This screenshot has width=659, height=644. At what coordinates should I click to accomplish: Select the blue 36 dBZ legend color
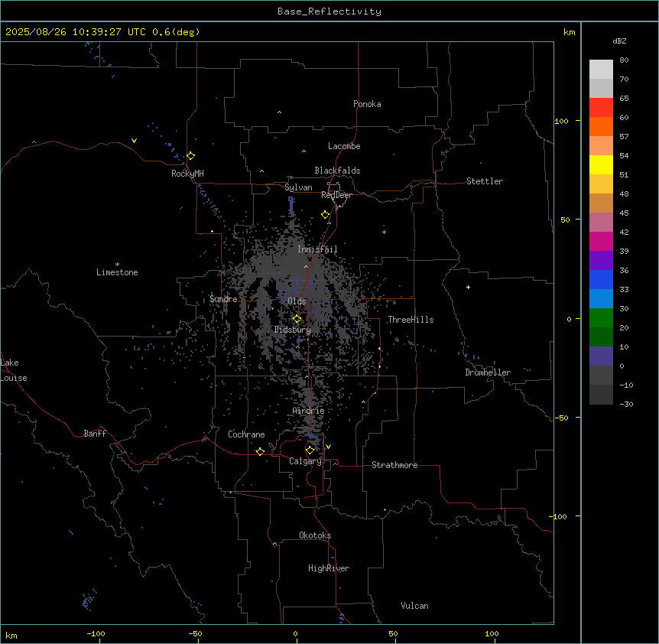coord(601,279)
